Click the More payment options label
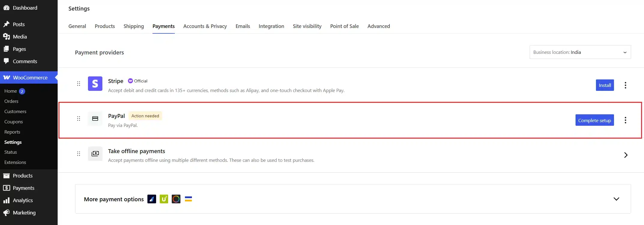644x225 pixels. pyautogui.click(x=114, y=199)
